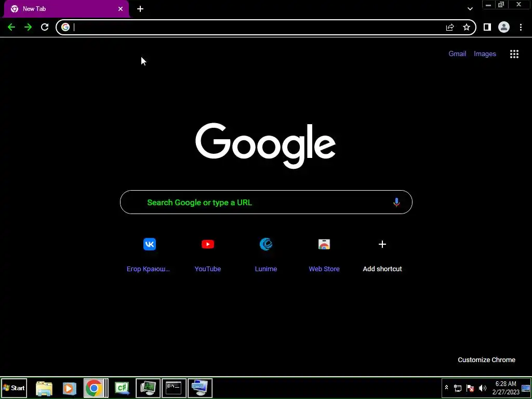532x399 pixels.
Task: Go forward using the green forward arrow
Action: pos(28,27)
